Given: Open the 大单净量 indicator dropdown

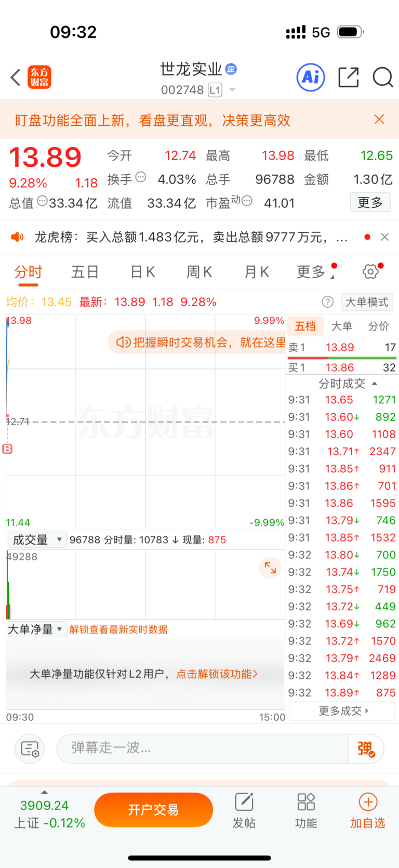Looking at the screenshot, I should pos(37,629).
